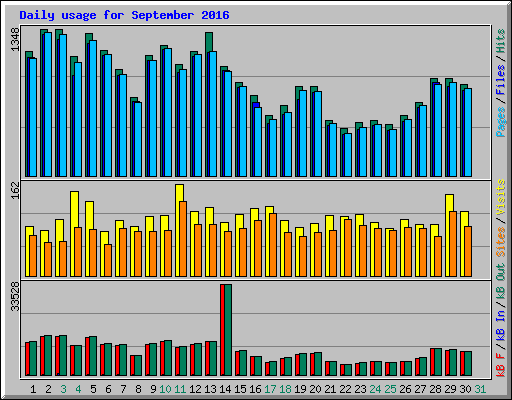Click day label 27 on the x-axis

pos(420,389)
